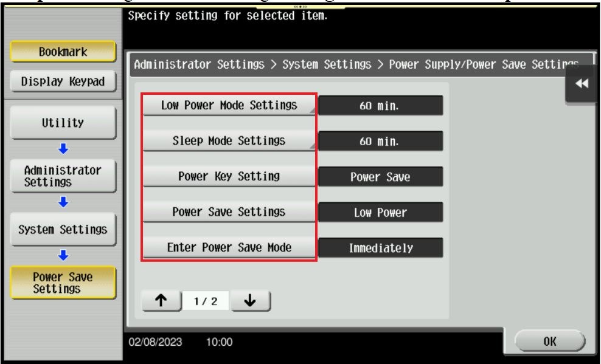Click 60 min. value beside Sleep Mode Settings

pos(381,142)
